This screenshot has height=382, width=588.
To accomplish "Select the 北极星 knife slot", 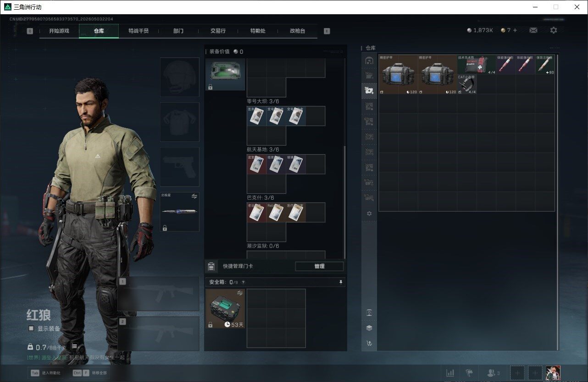I will 180,212.
